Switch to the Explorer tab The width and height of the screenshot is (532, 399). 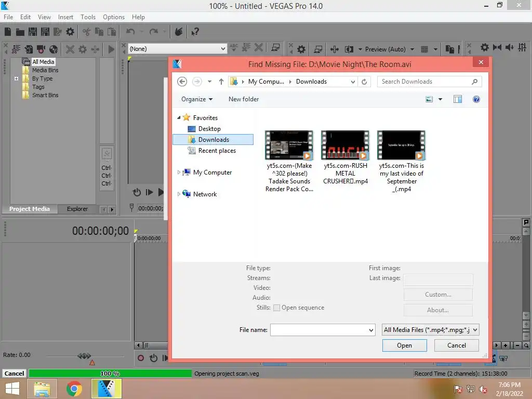click(x=77, y=209)
